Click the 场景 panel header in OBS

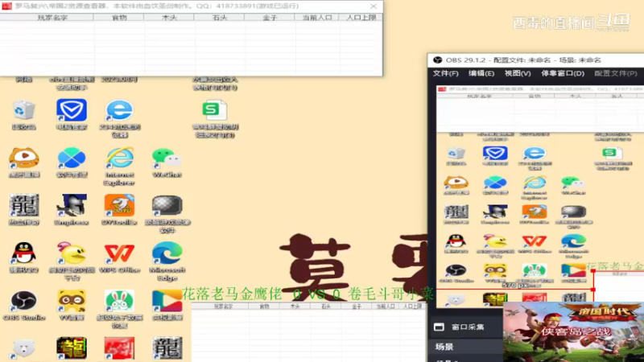pos(444,347)
